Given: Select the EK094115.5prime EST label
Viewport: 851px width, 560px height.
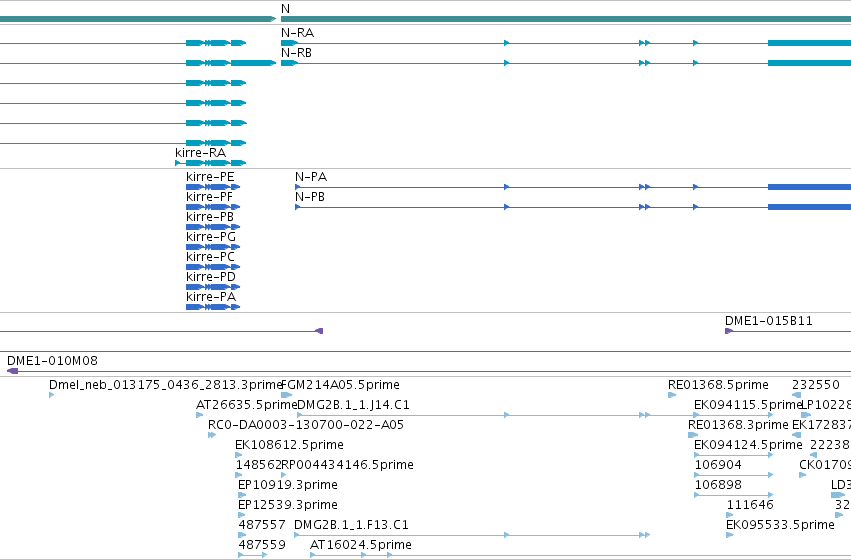Looking at the screenshot, I should point(748,405).
